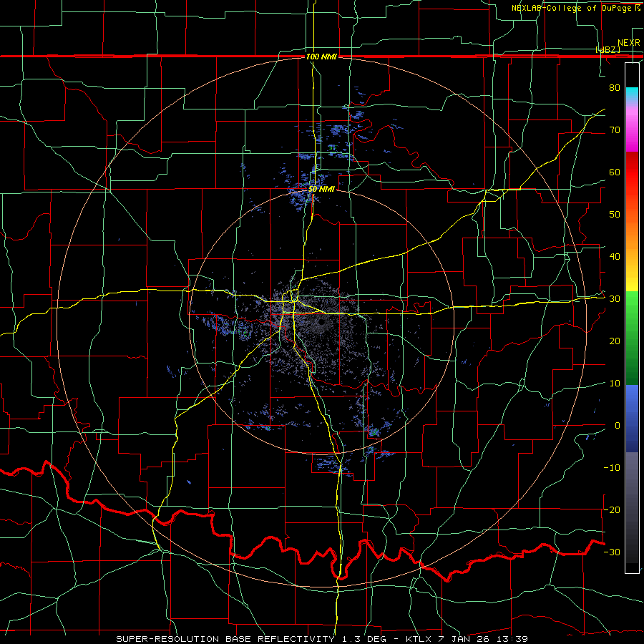Screen dimensions: 644x644
Task: Click the 60 value on the dBZ scale
Action: [x=615, y=172]
